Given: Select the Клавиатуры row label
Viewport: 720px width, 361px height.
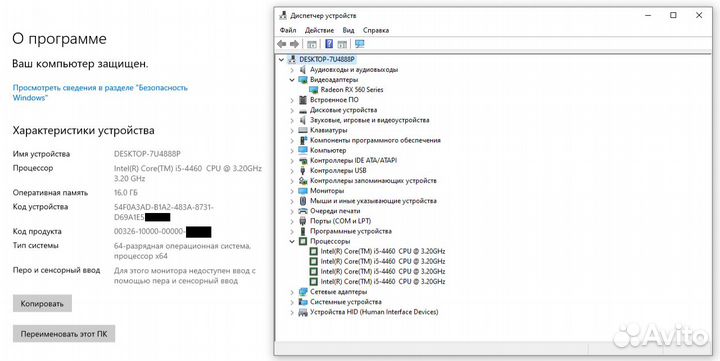Looking at the screenshot, I should 329,130.
